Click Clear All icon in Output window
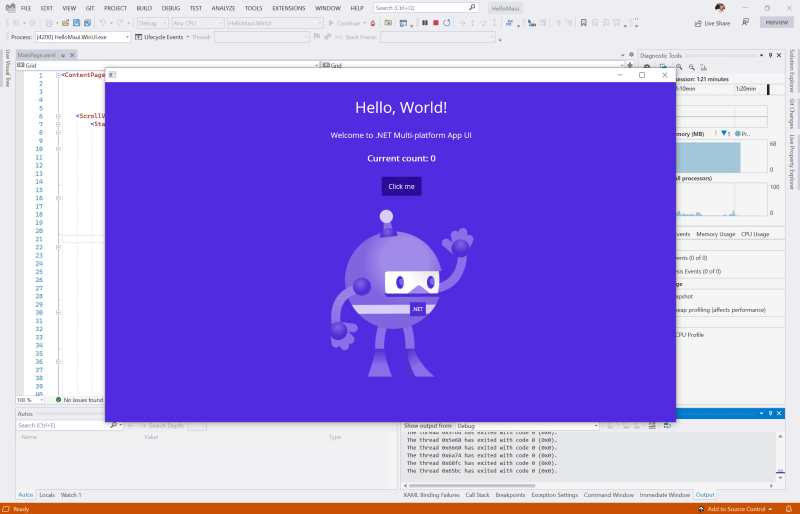 652,426
